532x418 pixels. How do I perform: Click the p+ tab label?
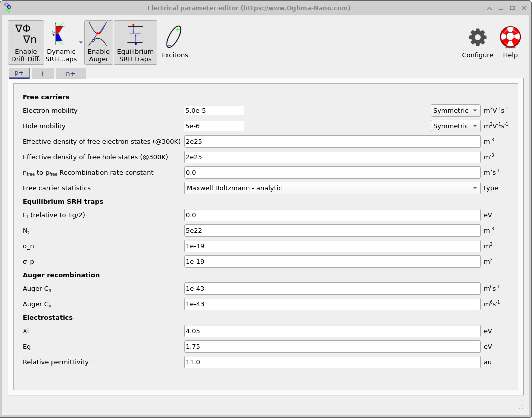click(19, 73)
